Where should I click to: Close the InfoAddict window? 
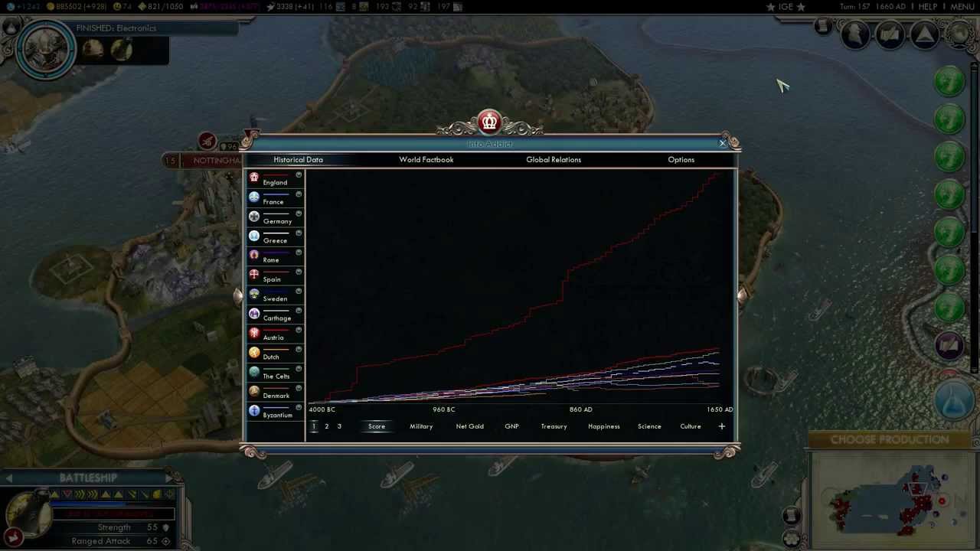[x=722, y=143]
